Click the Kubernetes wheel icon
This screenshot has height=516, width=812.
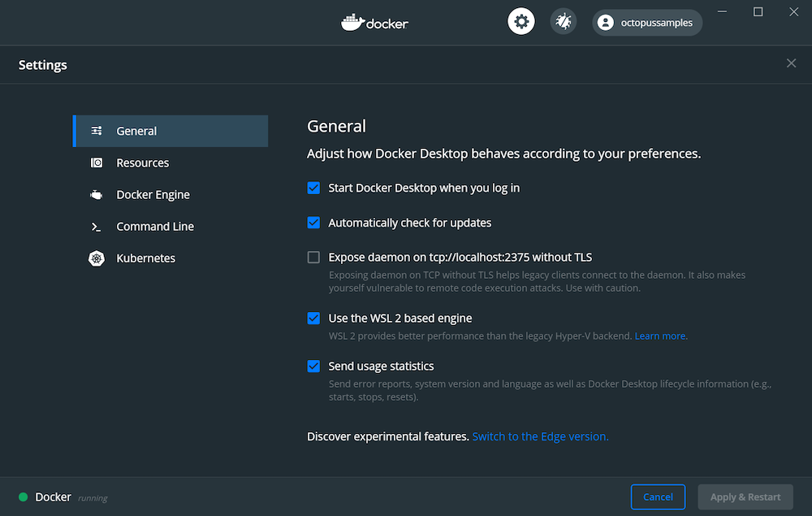(97, 258)
